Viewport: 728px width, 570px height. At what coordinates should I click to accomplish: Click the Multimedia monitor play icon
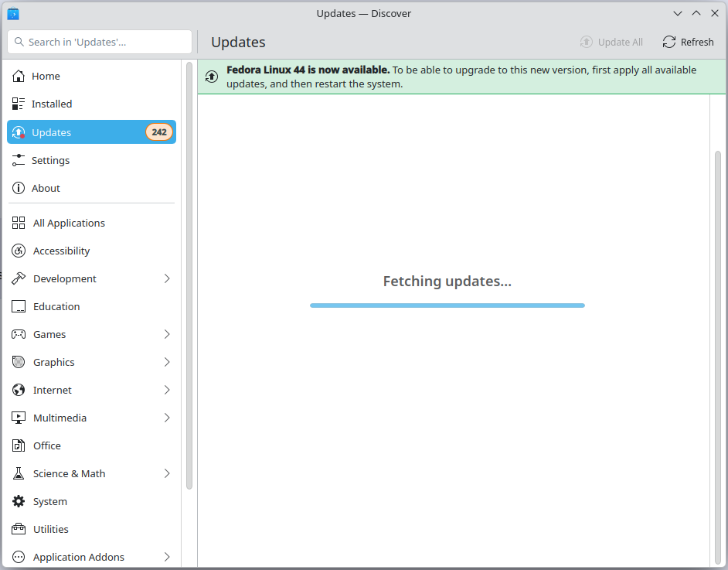(18, 418)
